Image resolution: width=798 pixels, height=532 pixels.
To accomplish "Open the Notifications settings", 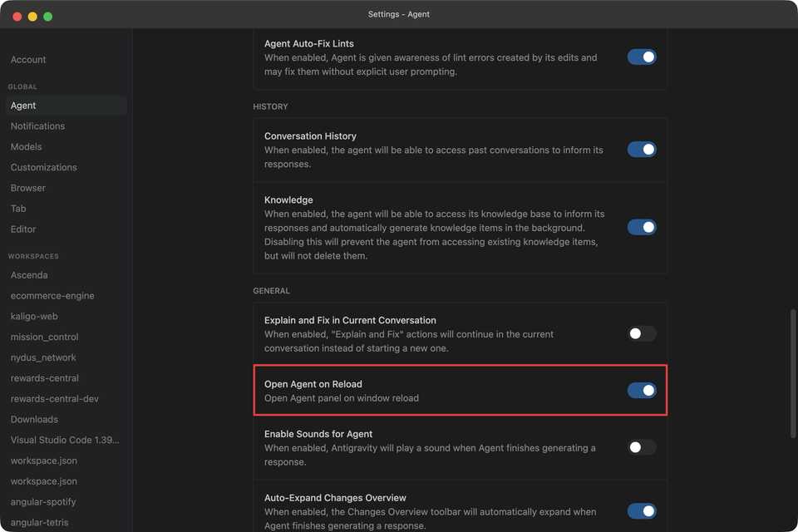I will 37,126.
